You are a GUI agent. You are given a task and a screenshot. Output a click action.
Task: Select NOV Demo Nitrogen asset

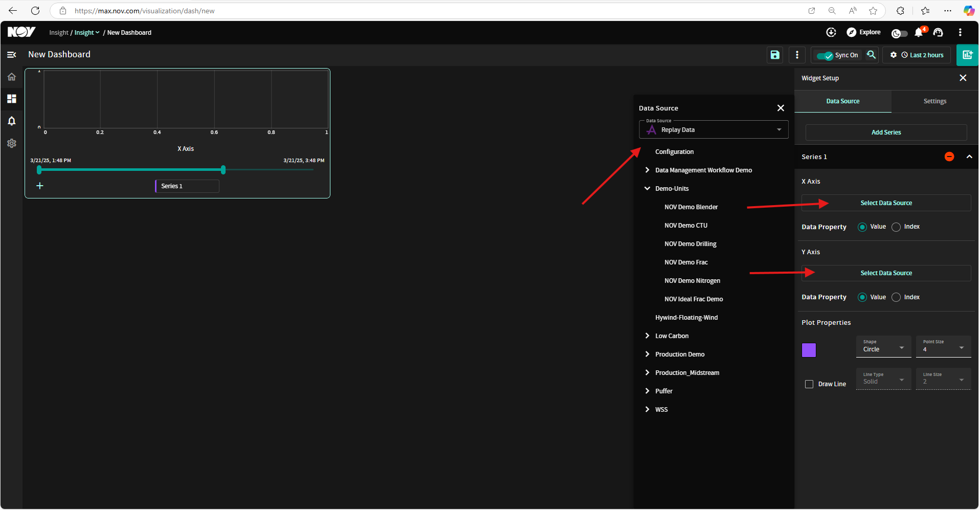(692, 280)
